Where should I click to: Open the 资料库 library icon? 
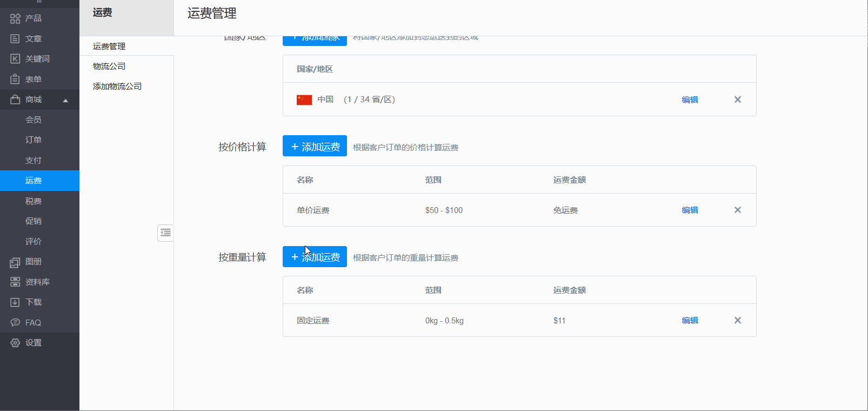15,282
